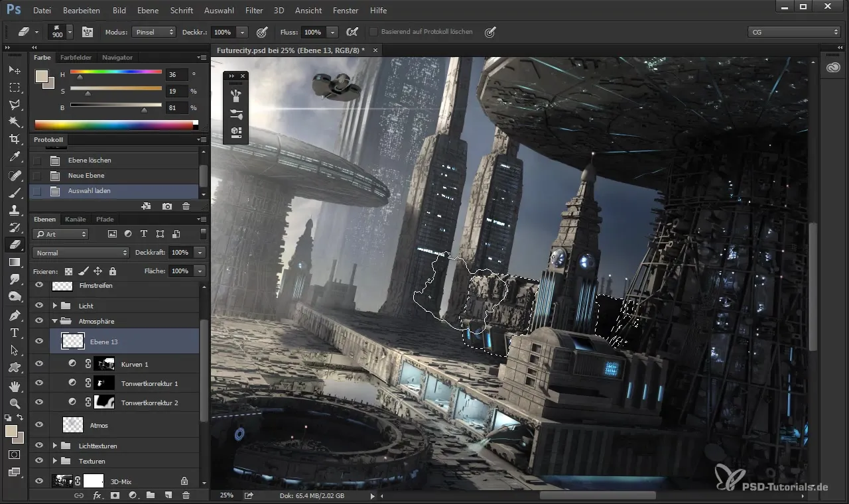
Task: Expand the Licht layer group
Action: (x=55, y=306)
